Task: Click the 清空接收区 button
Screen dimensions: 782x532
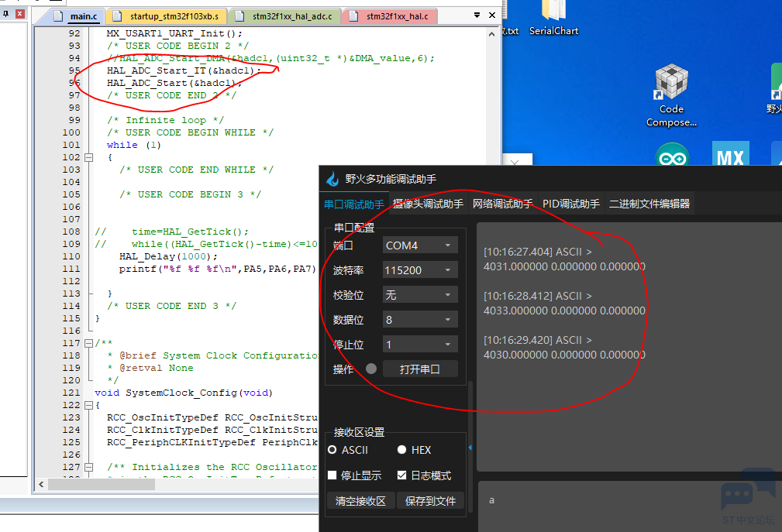Action: tap(360, 500)
